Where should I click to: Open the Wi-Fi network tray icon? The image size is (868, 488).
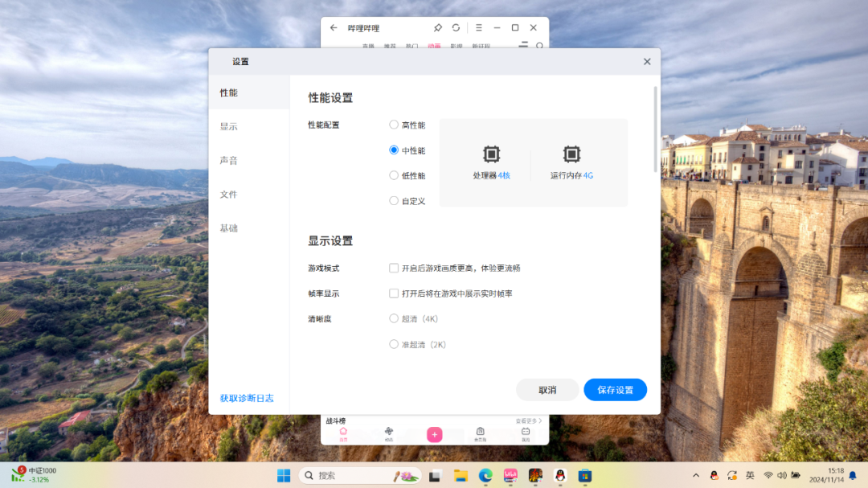[768, 475]
